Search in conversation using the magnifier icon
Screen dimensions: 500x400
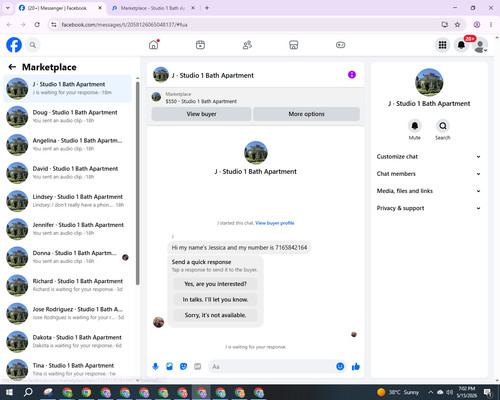pos(443,126)
